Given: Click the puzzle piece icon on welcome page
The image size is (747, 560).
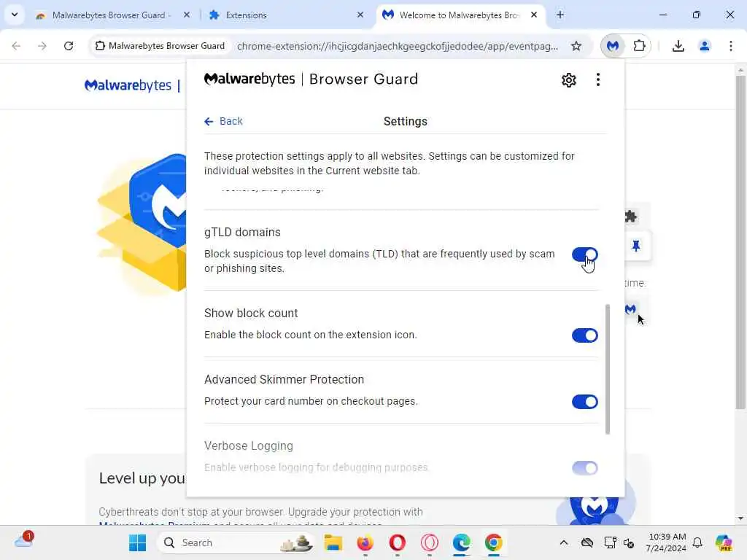Looking at the screenshot, I should (631, 217).
